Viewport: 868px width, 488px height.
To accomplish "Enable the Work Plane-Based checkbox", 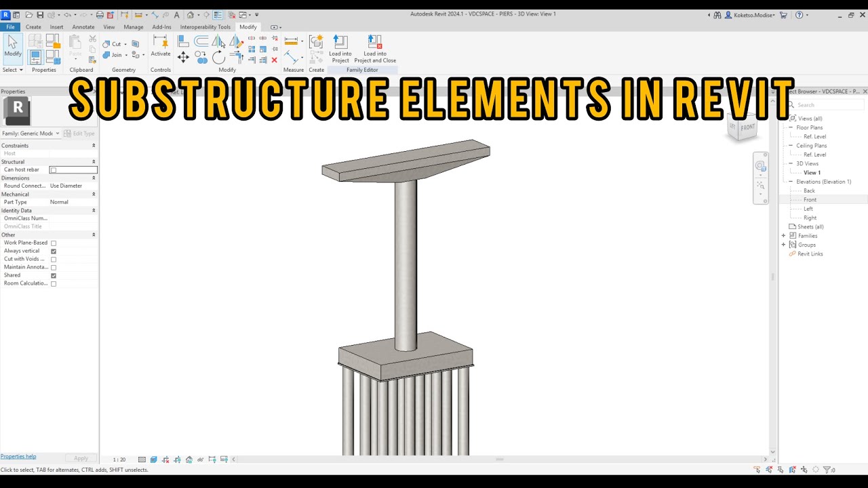I will pyautogui.click(x=54, y=243).
